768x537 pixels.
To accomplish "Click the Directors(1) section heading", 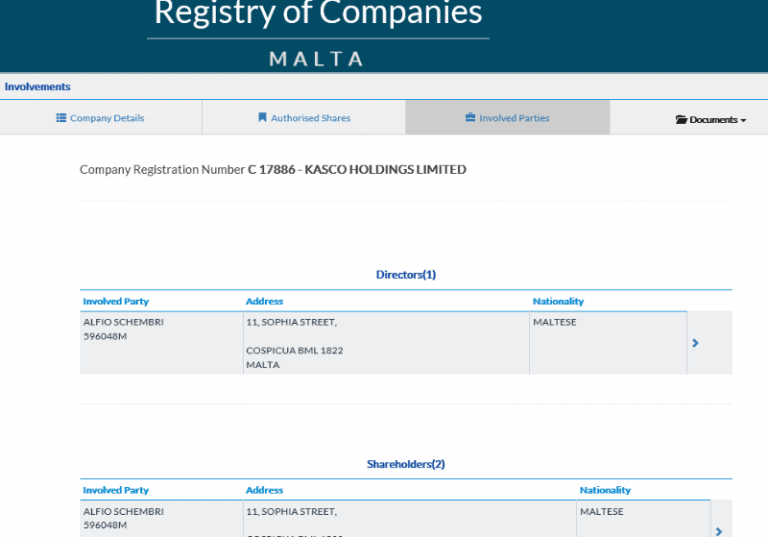I will (405, 274).
